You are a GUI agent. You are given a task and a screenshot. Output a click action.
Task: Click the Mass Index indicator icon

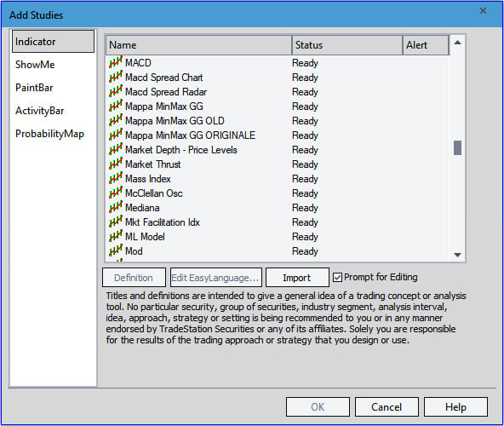pos(116,178)
